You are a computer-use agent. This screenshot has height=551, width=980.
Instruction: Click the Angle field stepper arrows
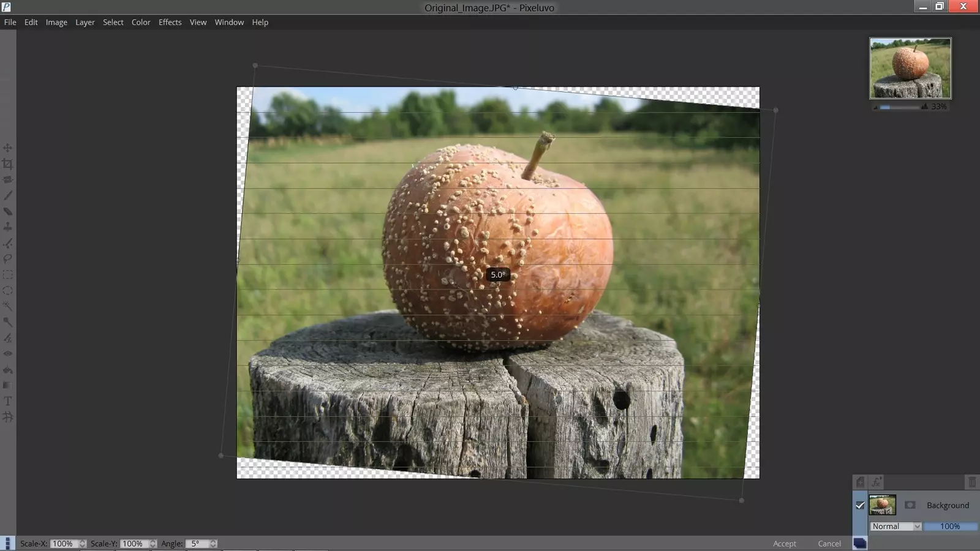coord(213,544)
